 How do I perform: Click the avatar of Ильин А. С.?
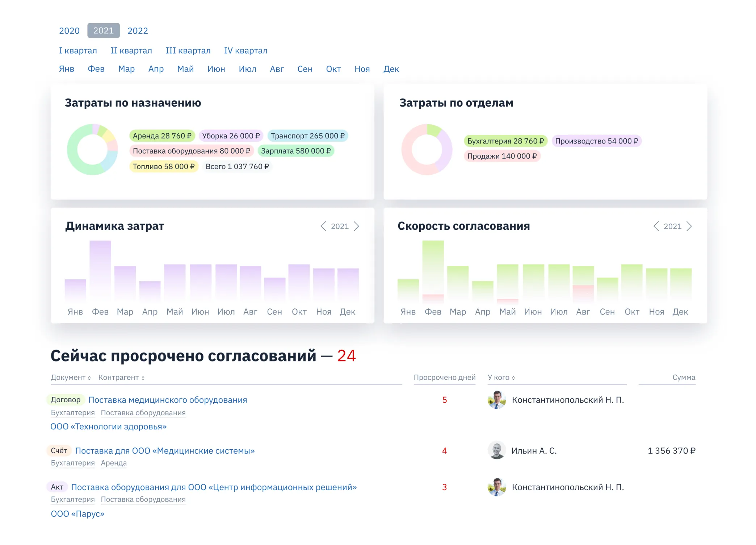tap(497, 451)
